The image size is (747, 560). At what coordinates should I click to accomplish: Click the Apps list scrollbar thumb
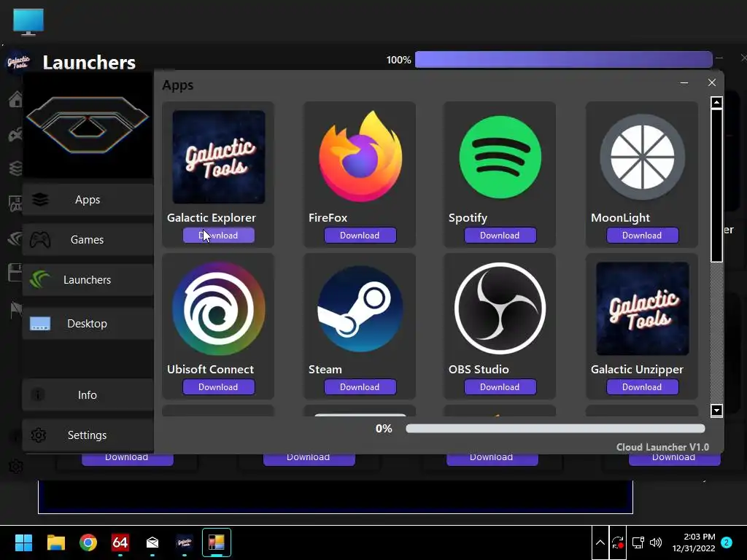click(x=716, y=186)
